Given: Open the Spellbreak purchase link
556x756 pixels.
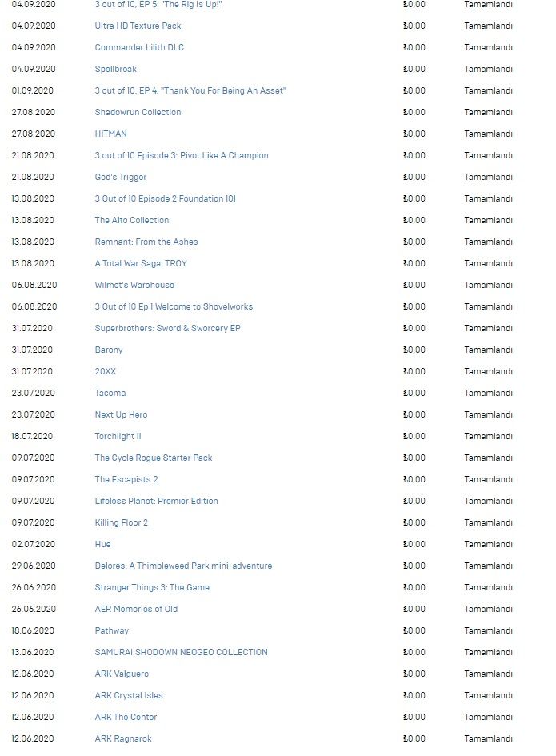Looking at the screenshot, I should [x=116, y=69].
